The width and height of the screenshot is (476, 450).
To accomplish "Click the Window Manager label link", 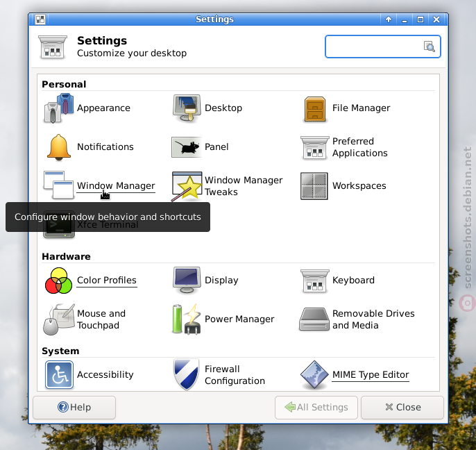I will (116, 185).
